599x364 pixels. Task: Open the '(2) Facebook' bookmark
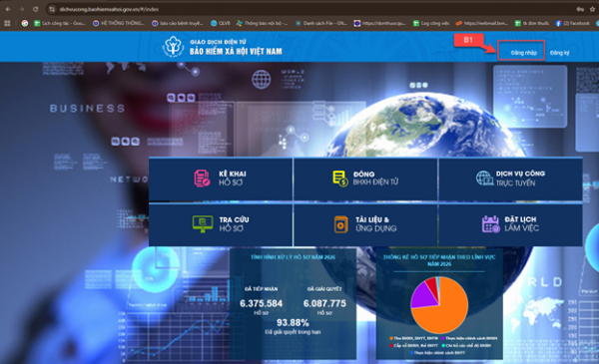click(x=573, y=23)
